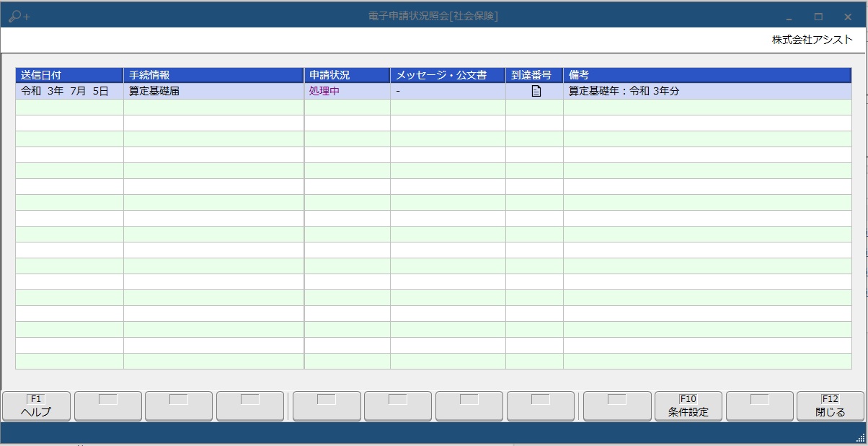This screenshot has height=446, width=868.
Task: Sort by the 送信日付 column header
Action: point(69,75)
